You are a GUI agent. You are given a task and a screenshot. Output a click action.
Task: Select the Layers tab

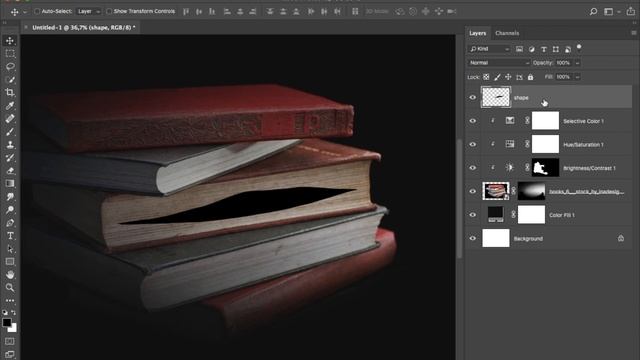coord(478,33)
